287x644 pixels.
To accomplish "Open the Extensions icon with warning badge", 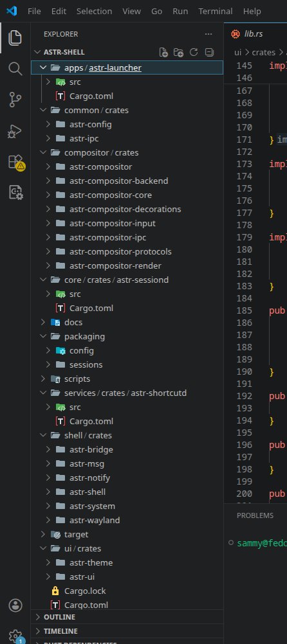I will click(x=16, y=162).
